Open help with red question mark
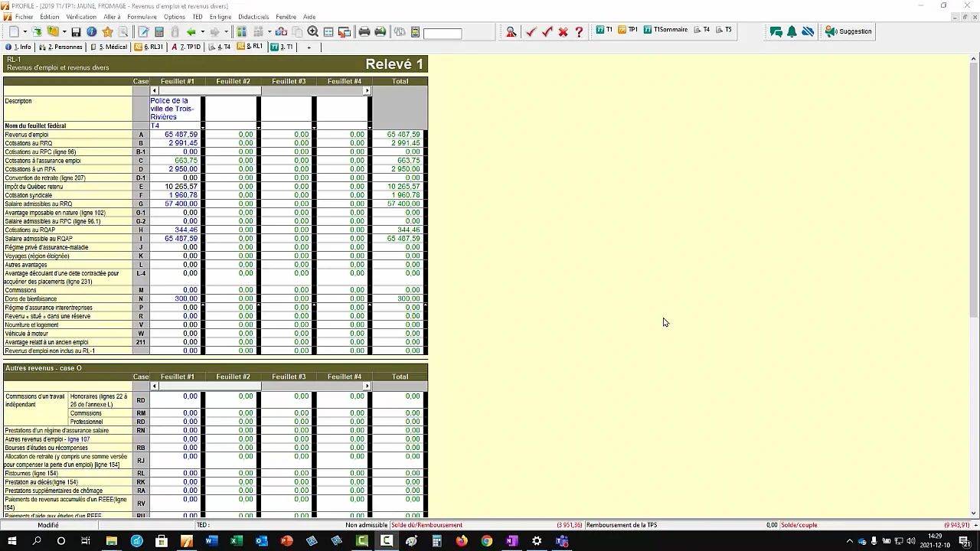Viewport: 980px width, 551px height. pyautogui.click(x=579, y=32)
